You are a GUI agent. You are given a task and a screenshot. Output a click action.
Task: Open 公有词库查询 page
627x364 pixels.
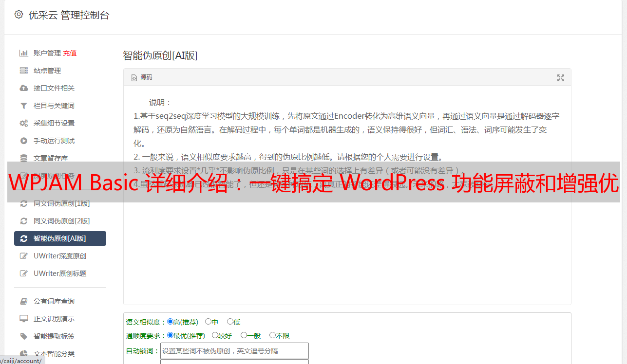point(54,301)
